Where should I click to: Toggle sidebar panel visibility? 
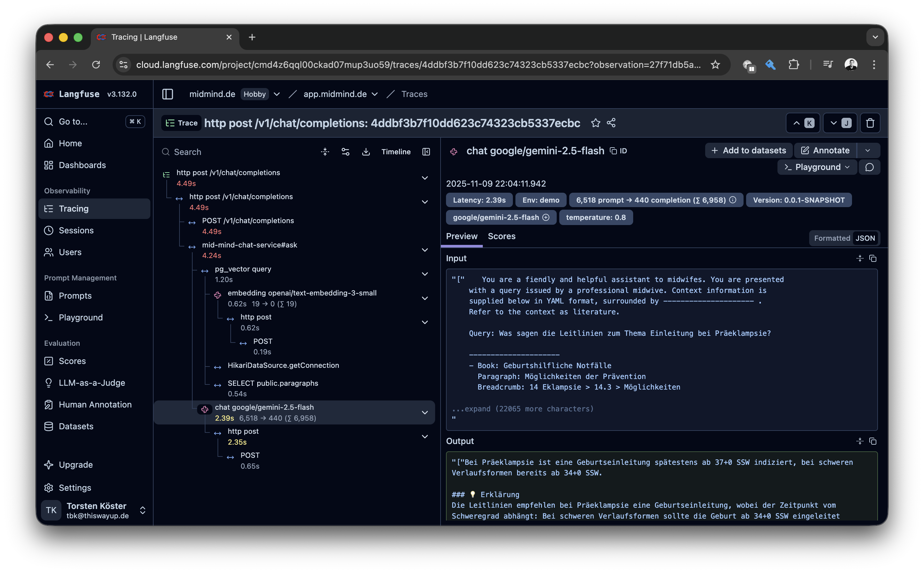coord(167,94)
